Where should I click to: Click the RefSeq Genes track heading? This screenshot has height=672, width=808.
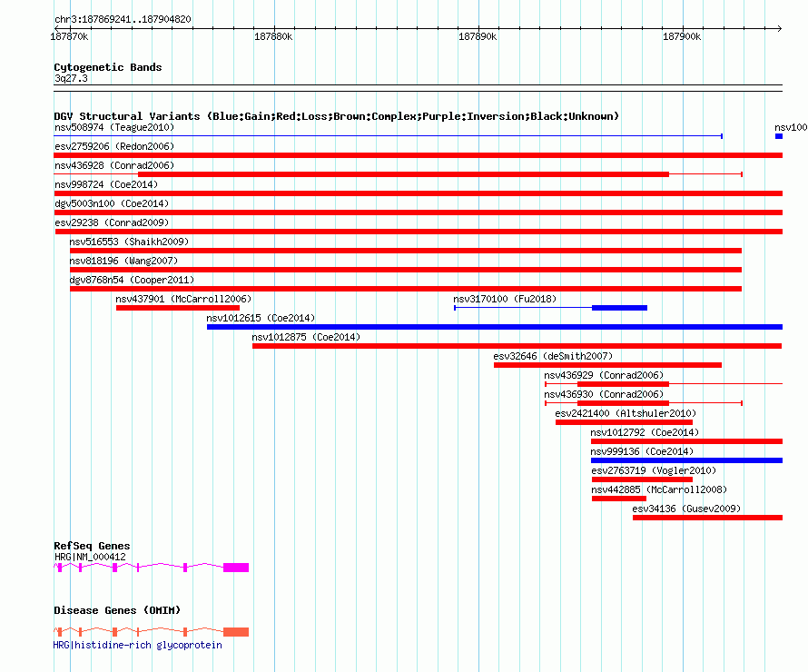92,546
